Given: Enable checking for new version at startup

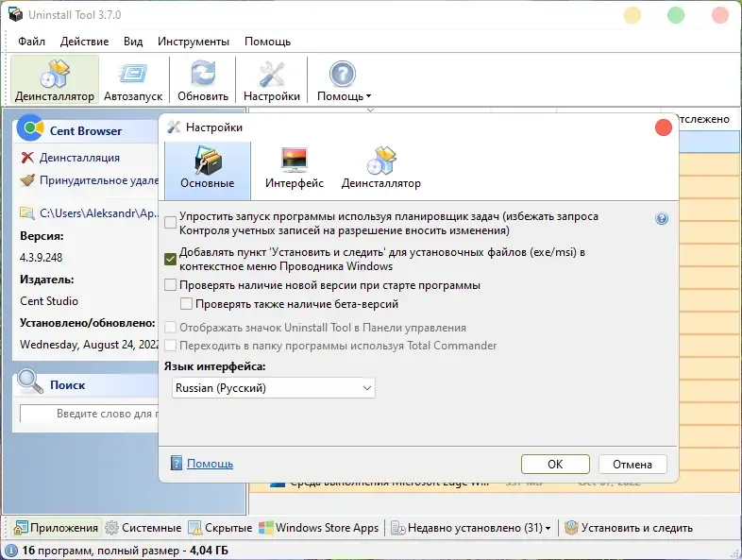Looking at the screenshot, I should (x=170, y=285).
